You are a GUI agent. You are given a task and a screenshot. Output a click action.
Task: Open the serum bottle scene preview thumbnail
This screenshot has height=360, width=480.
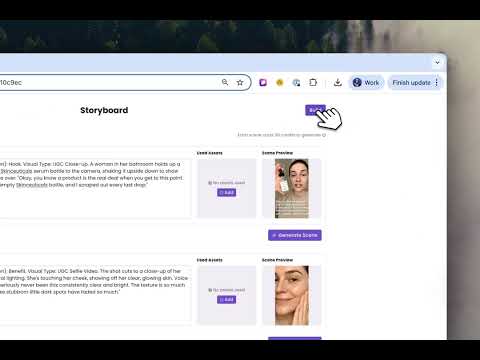(x=292, y=188)
